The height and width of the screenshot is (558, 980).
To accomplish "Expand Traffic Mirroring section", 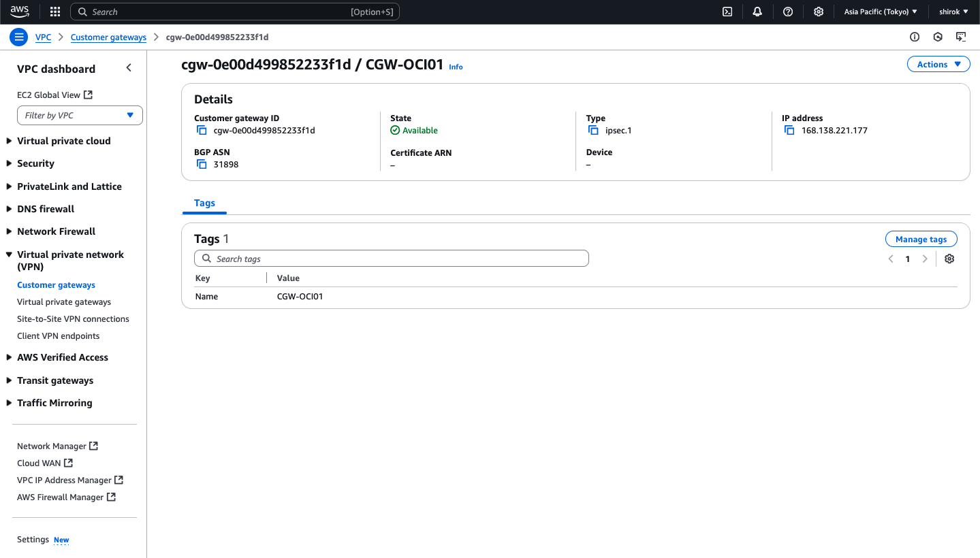I will point(10,403).
